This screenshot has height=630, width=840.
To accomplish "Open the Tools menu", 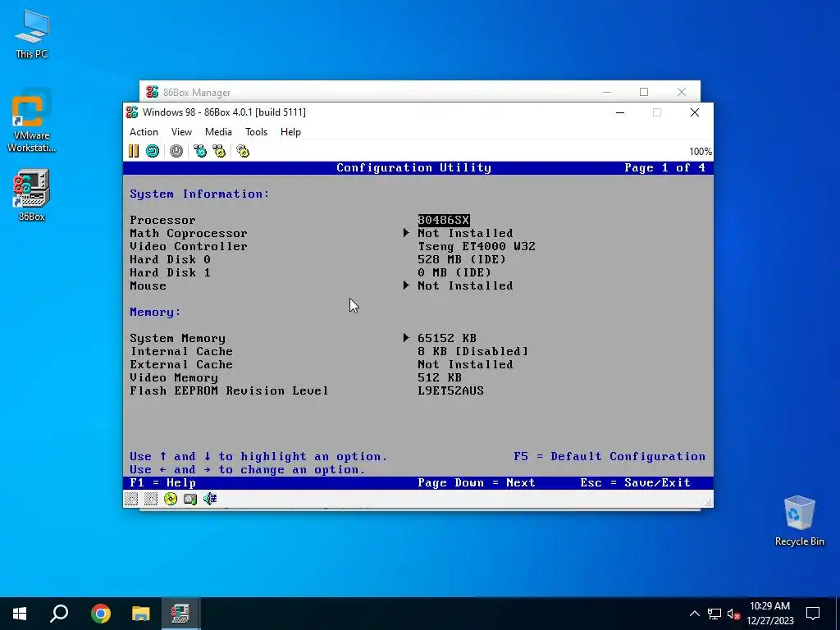I will 256,132.
